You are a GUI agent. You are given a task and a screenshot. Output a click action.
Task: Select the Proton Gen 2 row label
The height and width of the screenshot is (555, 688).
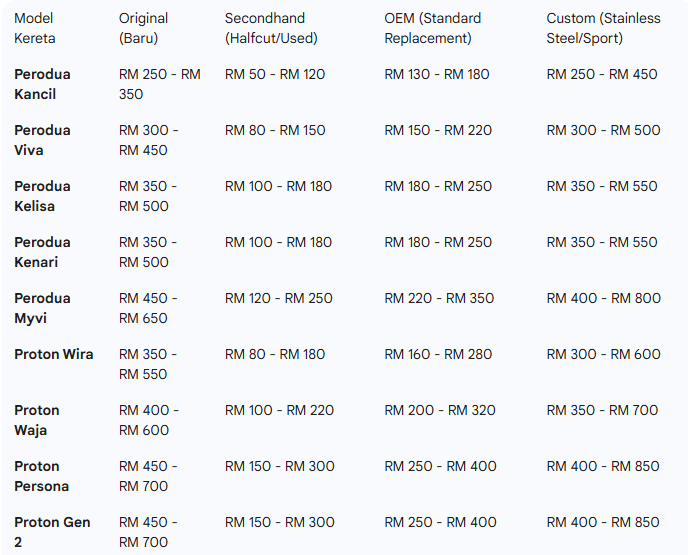(52, 532)
